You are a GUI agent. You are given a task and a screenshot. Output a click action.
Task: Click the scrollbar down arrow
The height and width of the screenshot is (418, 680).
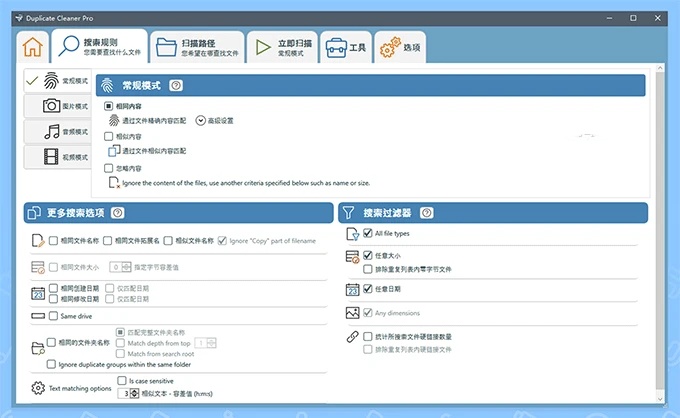[660, 399]
